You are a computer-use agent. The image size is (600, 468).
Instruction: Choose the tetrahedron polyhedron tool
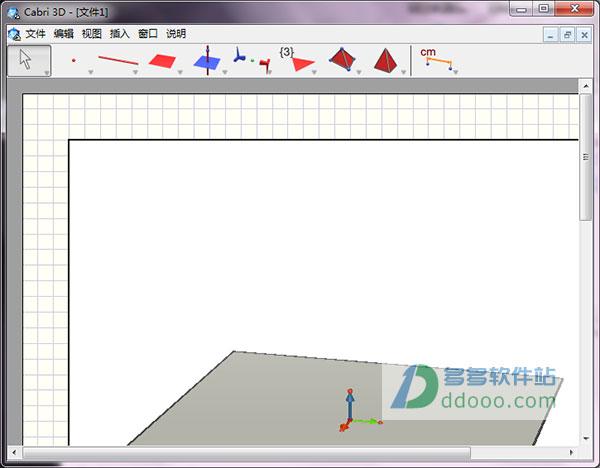(x=341, y=60)
